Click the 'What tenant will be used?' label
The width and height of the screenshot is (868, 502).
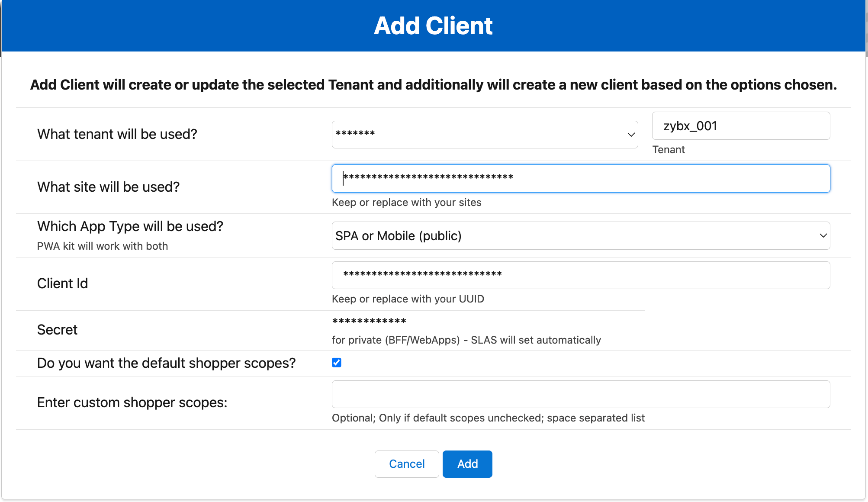pyautogui.click(x=117, y=134)
